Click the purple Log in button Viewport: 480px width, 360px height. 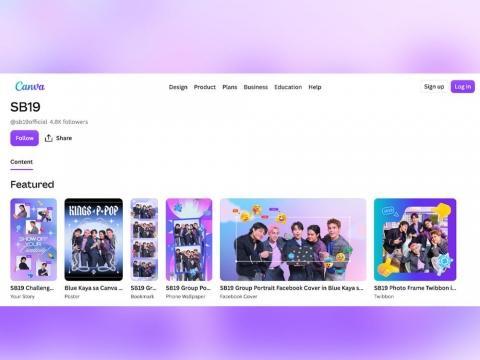463,87
